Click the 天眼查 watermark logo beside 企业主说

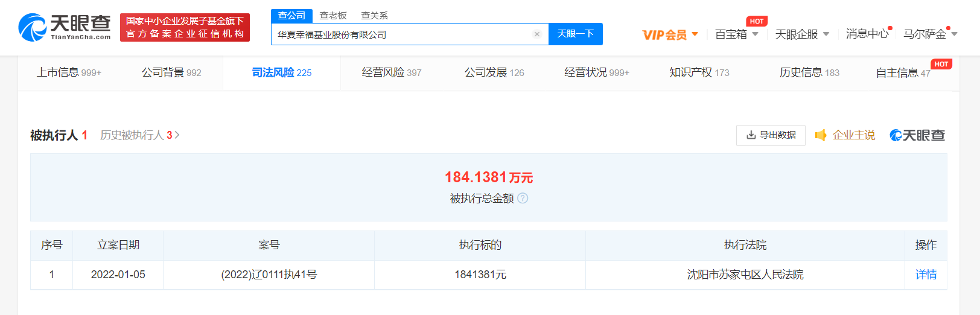917,135
